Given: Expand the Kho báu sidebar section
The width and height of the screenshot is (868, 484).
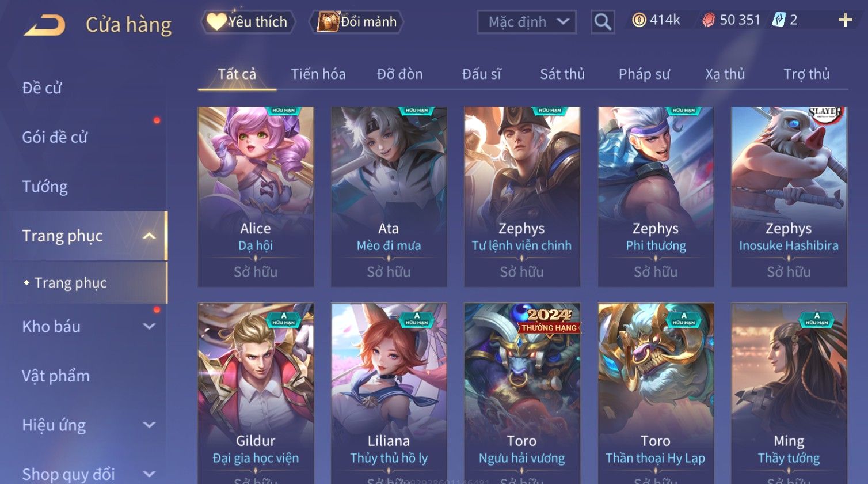Looking at the screenshot, I should pos(149,327).
